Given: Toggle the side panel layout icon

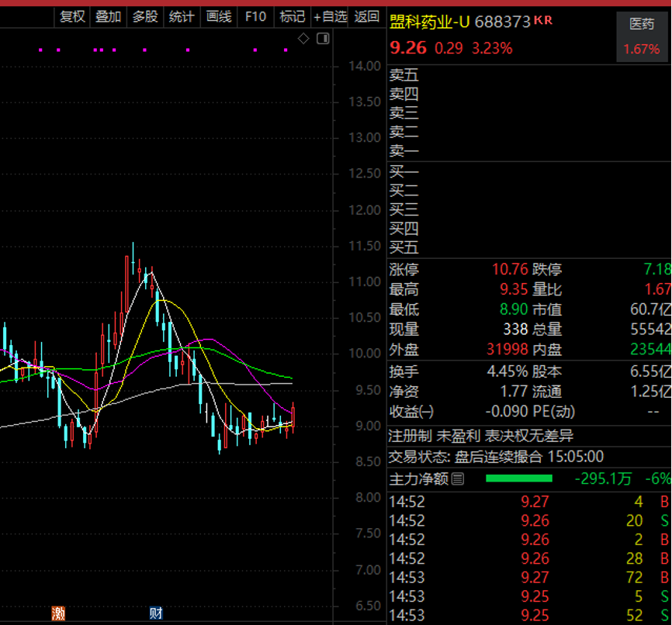Looking at the screenshot, I should point(323,38).
